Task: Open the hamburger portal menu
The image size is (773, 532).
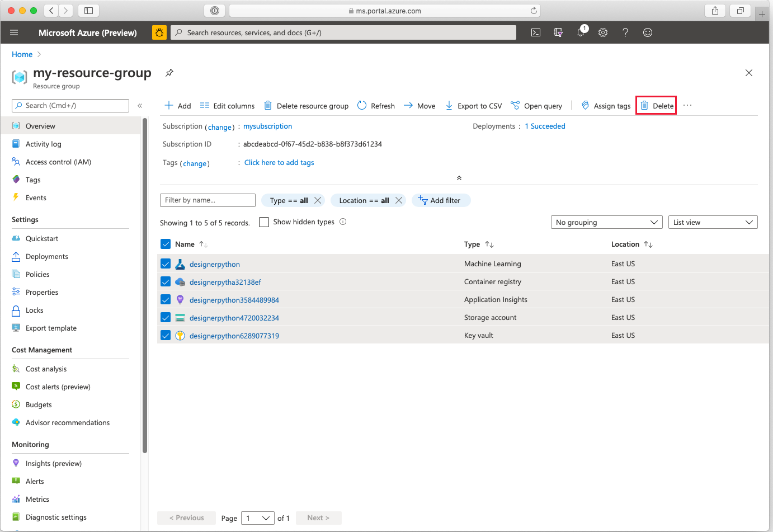Action: [x=14, y=32]
